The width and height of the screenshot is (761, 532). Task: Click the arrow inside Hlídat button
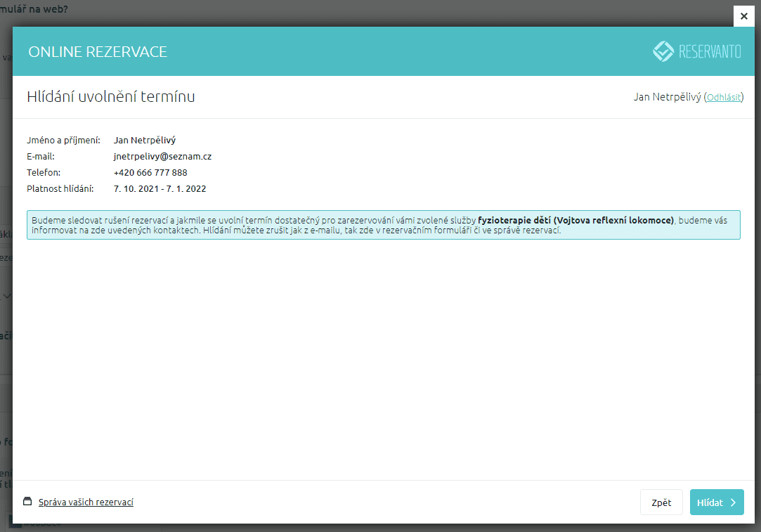pyautogui.click(x=733, y=502)
